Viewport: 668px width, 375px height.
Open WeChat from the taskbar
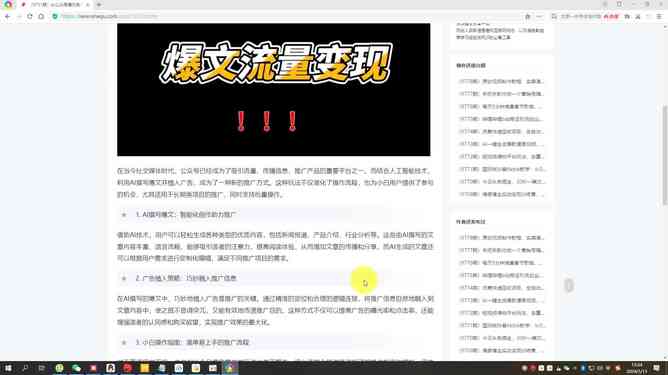[76, 368]
